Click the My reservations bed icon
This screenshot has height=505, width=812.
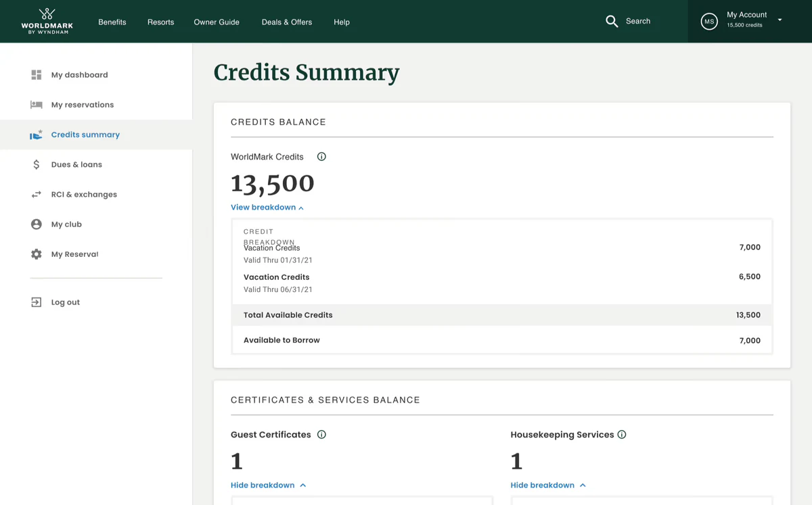(37, 105)
